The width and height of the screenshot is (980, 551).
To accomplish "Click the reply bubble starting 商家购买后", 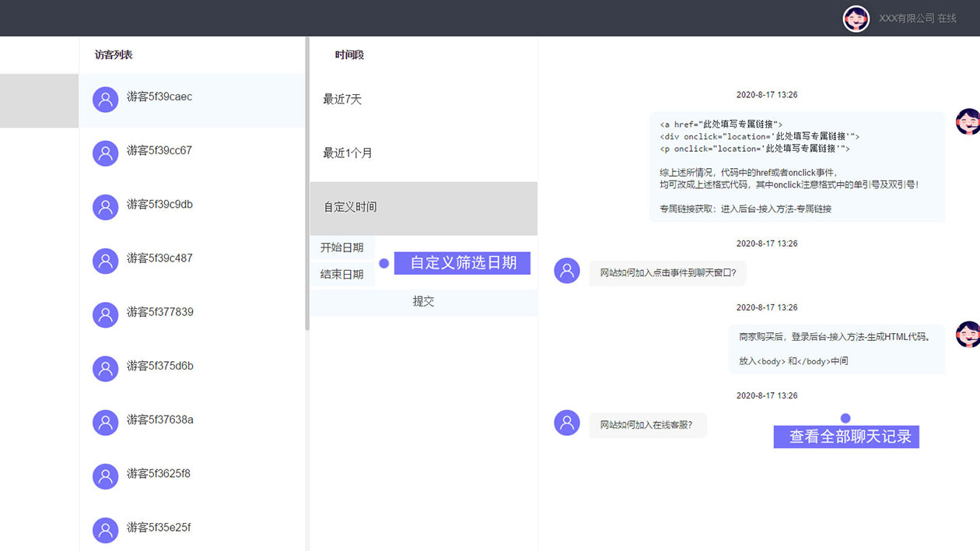I will click(x=837, y=349).
